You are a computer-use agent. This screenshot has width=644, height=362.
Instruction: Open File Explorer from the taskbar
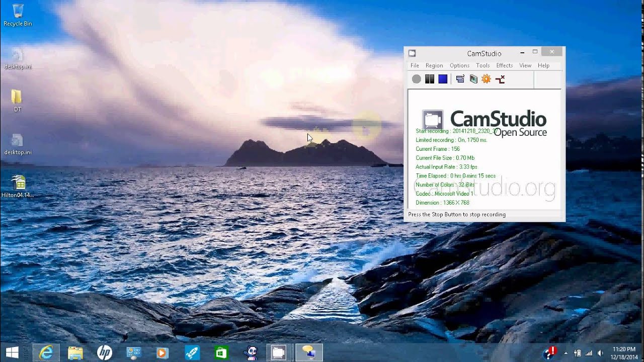(x=75, y=352)
